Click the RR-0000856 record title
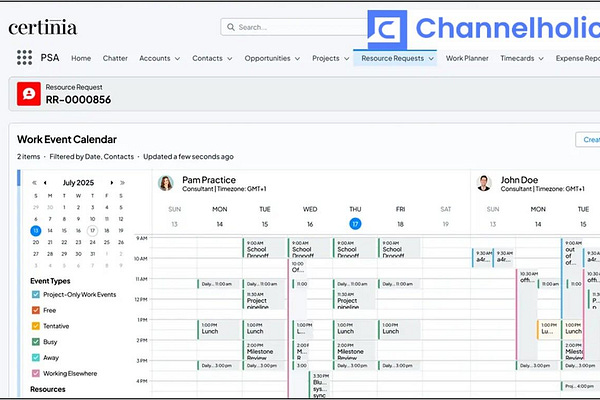The height and width of the screenshot is (400, 600). tap(78, 100)
